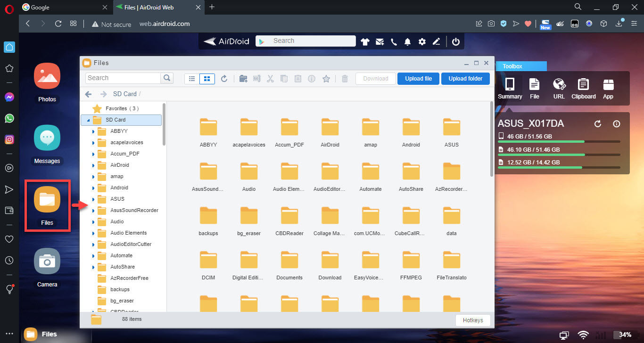
Task: Open Opera sidebar Instagram icon
Action: click(9, 139)
